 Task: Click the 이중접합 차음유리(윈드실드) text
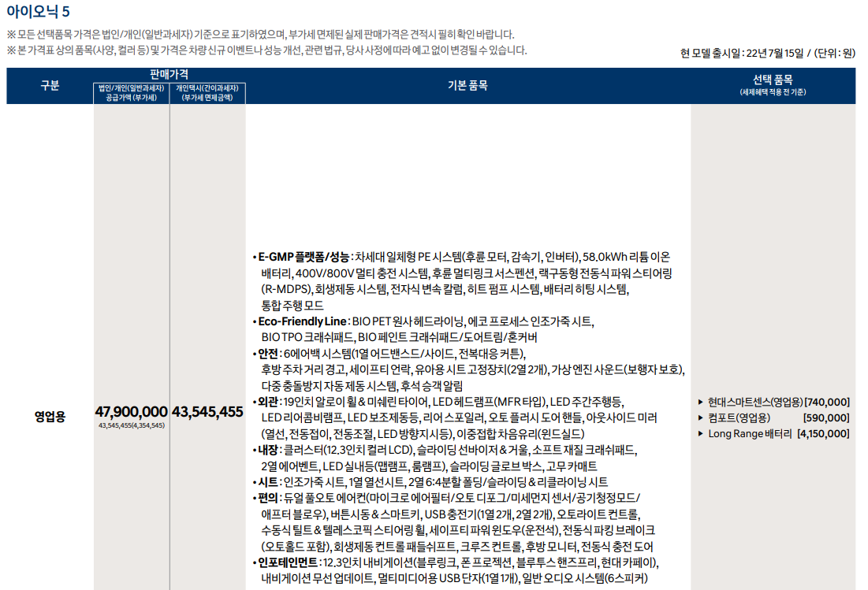(x=520, y=434)
